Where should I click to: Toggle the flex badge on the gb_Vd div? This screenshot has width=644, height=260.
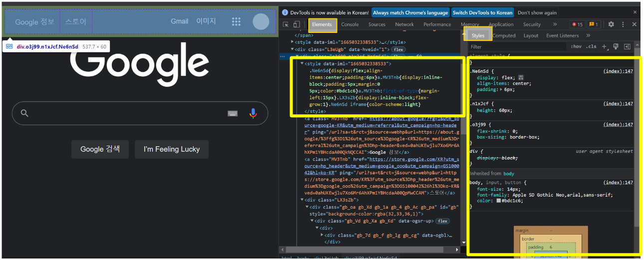point(442,221)
